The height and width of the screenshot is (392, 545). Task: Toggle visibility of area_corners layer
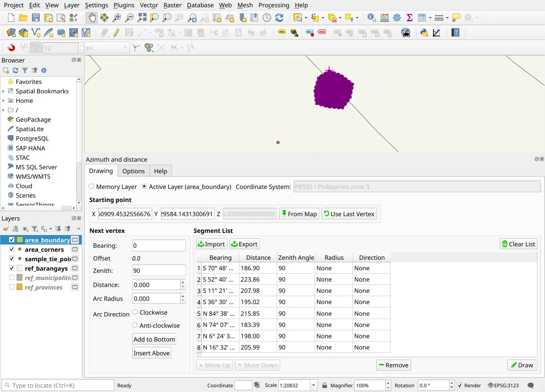tap(12, 249)
